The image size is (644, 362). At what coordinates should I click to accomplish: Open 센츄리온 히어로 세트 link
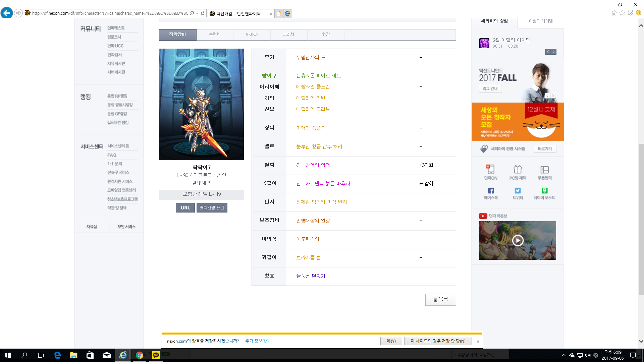tap(318, 76)
